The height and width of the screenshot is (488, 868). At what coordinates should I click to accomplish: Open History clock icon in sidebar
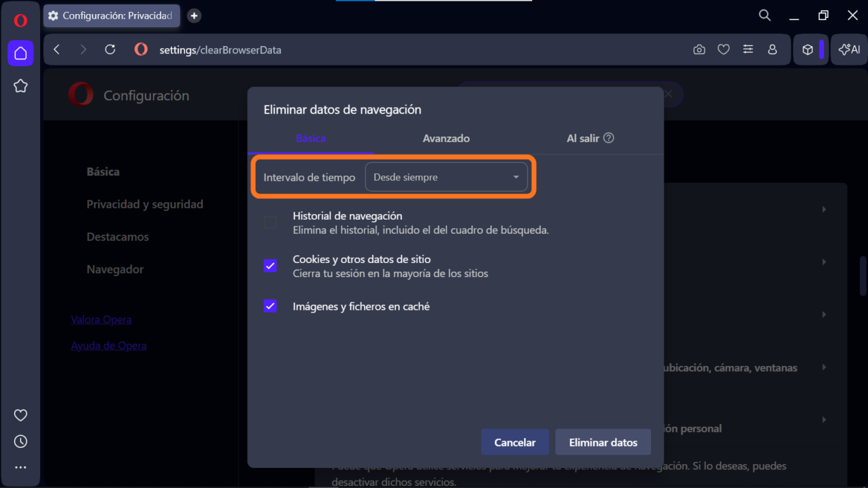[21, 441]
